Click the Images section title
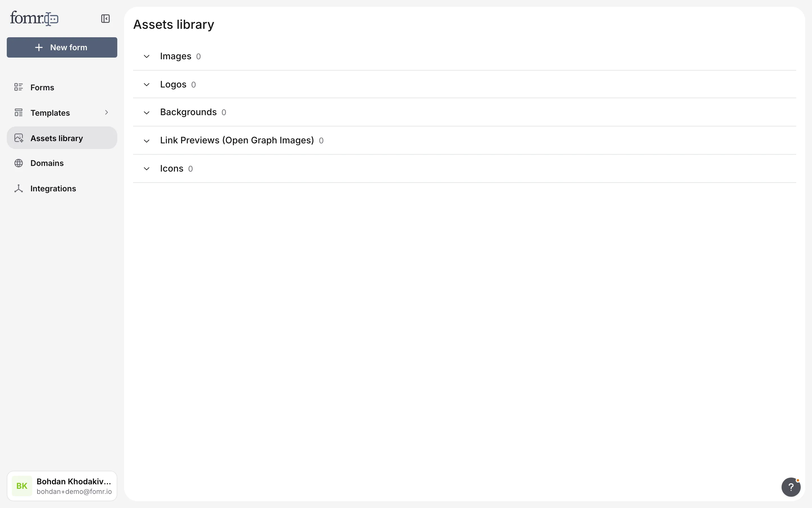The width and height of the screenshot is (812, 508). click(175, 56)
